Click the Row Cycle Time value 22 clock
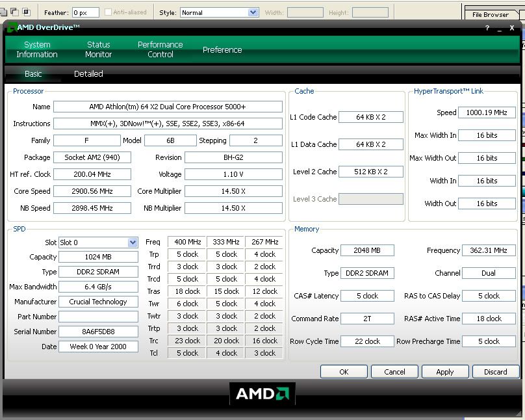The height and width of the screenshot is (420, 525). click(x=367, y=341)
